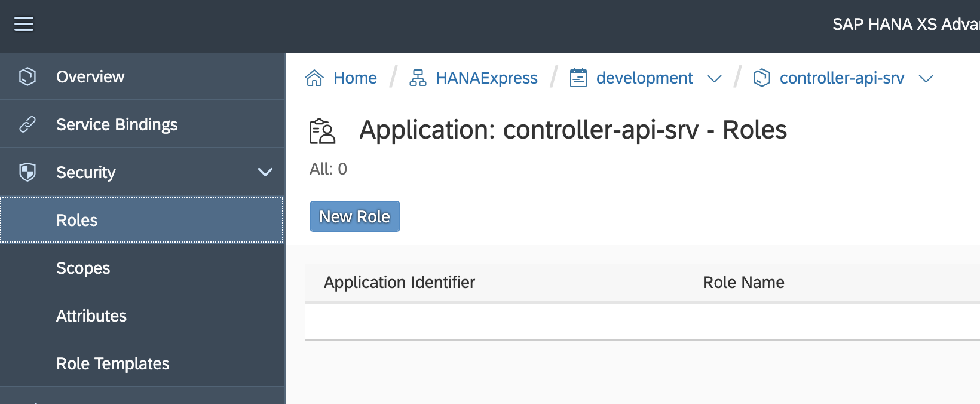Collapse the Security section chevron
The width and height of the screenshot is (980, 404).
pyautogui.click(x=265, y=172)
